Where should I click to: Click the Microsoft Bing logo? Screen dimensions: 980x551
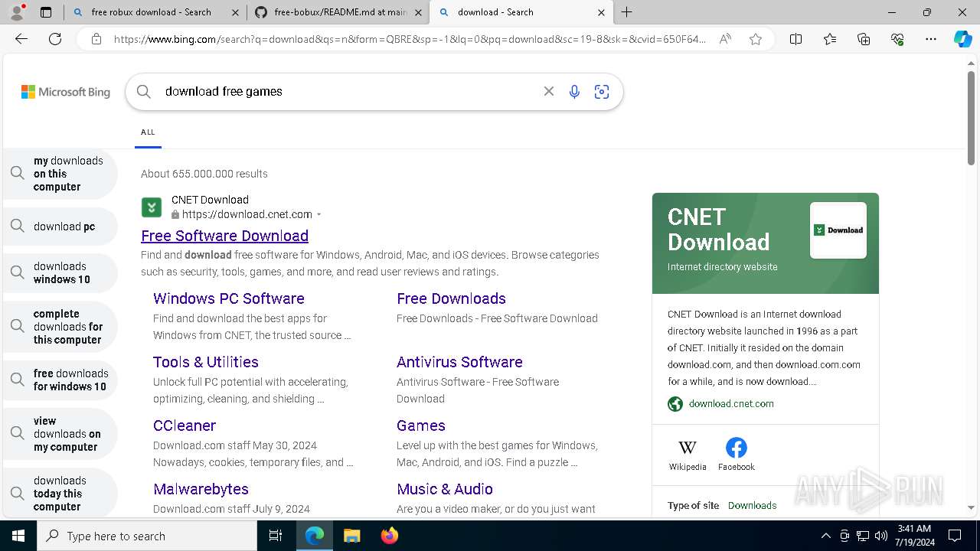click(66, 92)
